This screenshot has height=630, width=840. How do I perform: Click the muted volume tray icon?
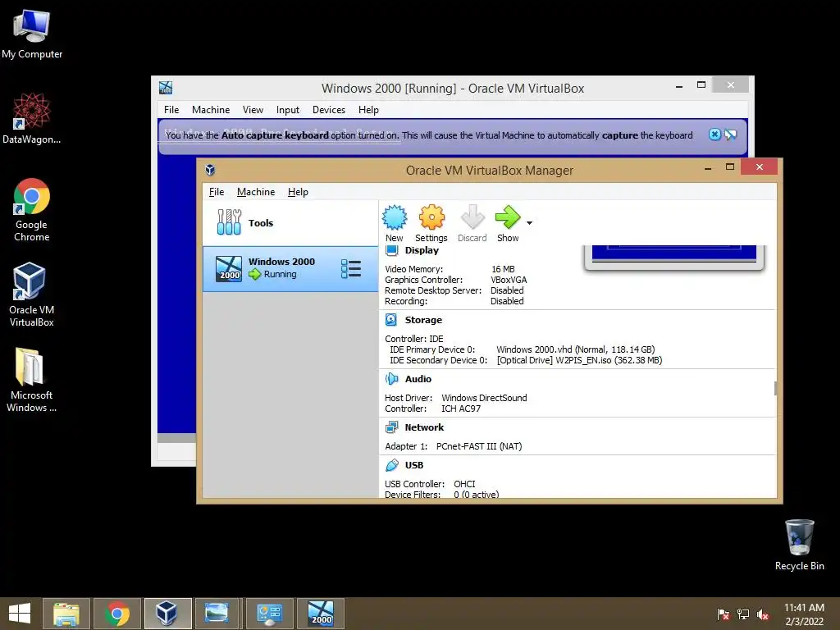[763, 614]
